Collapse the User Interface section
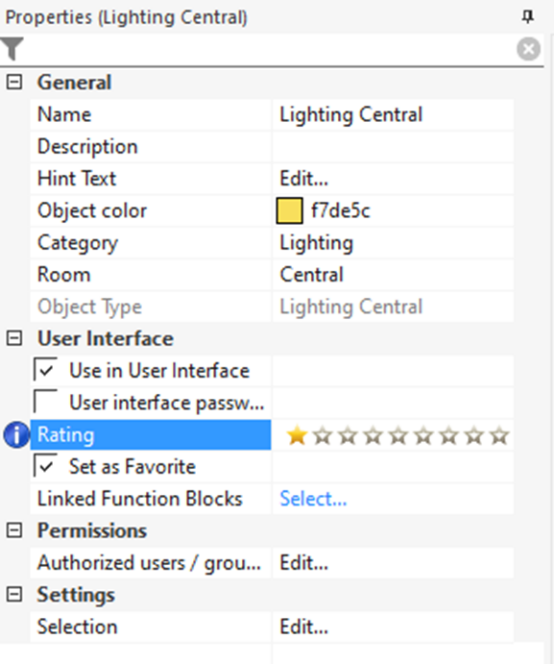 [14, 338]
